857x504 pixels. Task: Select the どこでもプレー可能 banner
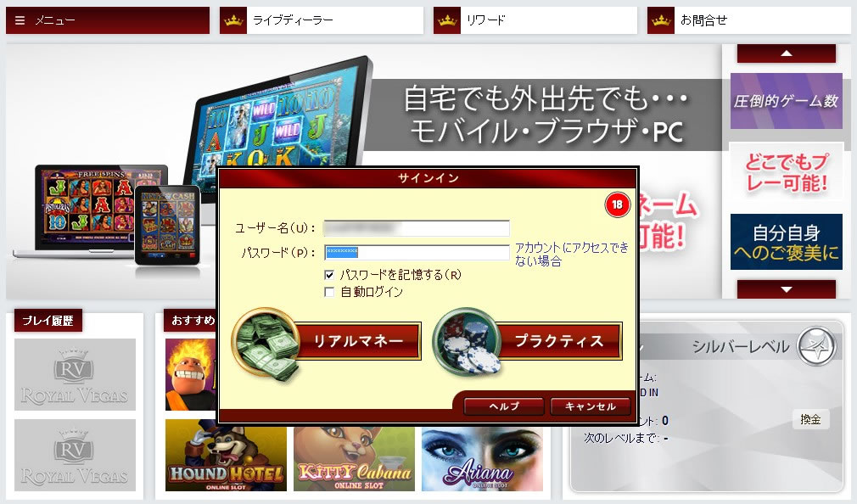pos(786,171)
